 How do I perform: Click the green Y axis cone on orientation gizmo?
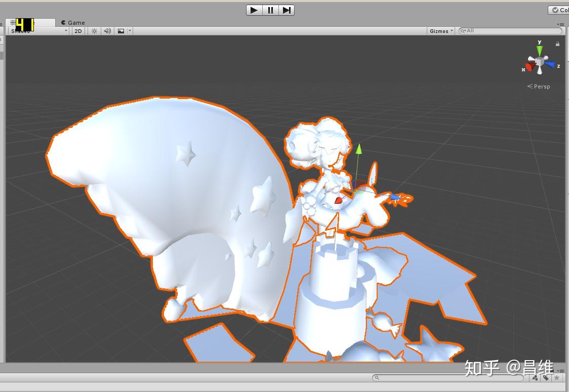click(x=540, y=50)
